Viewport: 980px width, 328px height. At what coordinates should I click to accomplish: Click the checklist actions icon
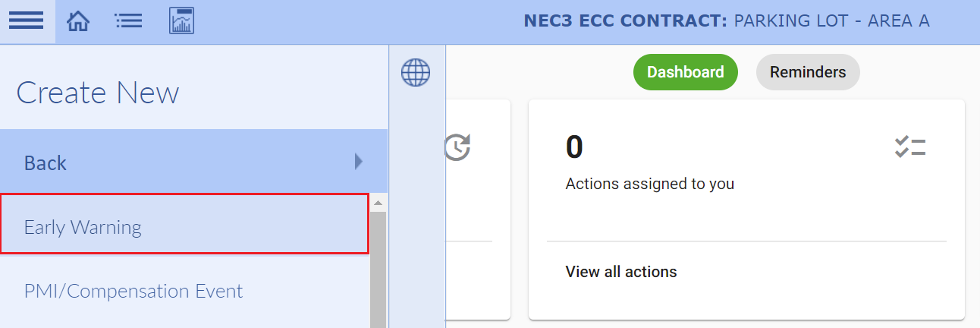coord(910,147)
